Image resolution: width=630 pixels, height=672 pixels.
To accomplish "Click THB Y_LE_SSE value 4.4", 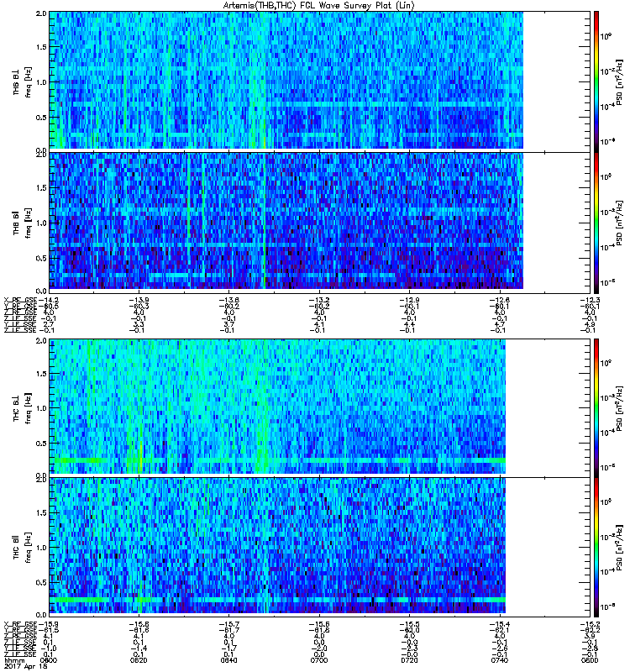I will 409,324.
